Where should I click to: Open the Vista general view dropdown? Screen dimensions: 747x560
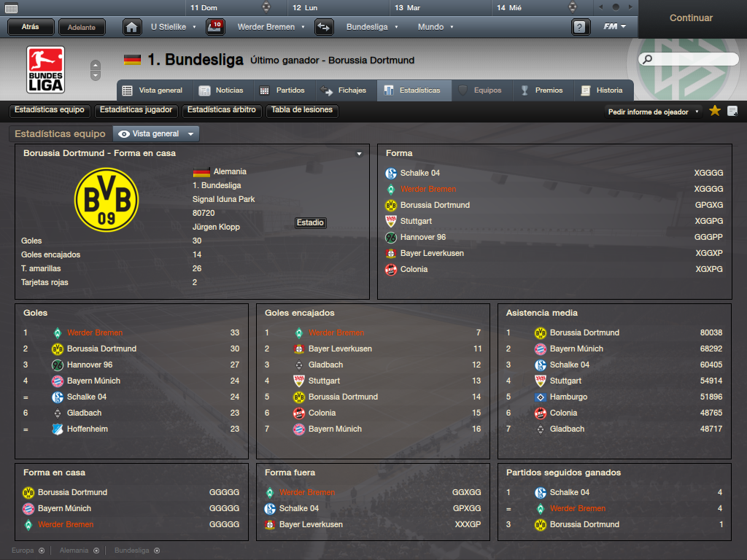coord(156,134)
